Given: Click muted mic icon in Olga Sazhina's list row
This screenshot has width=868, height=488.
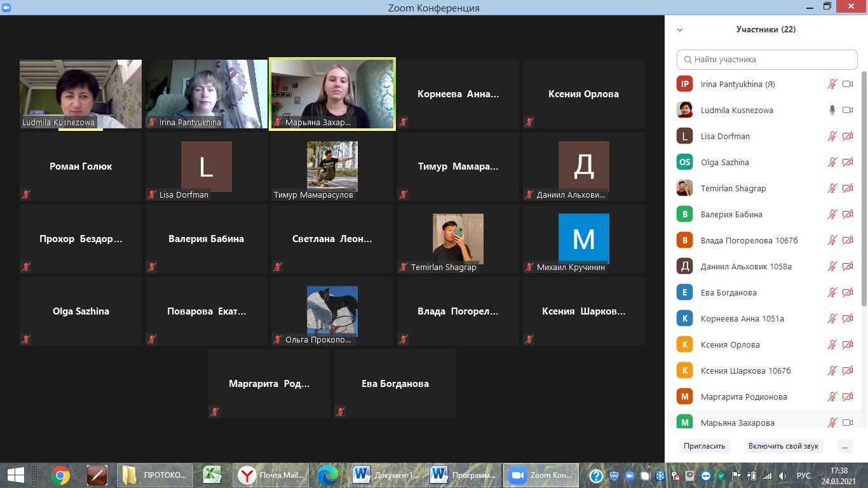Looking at the screenshot, I should [x=832, y=162].
